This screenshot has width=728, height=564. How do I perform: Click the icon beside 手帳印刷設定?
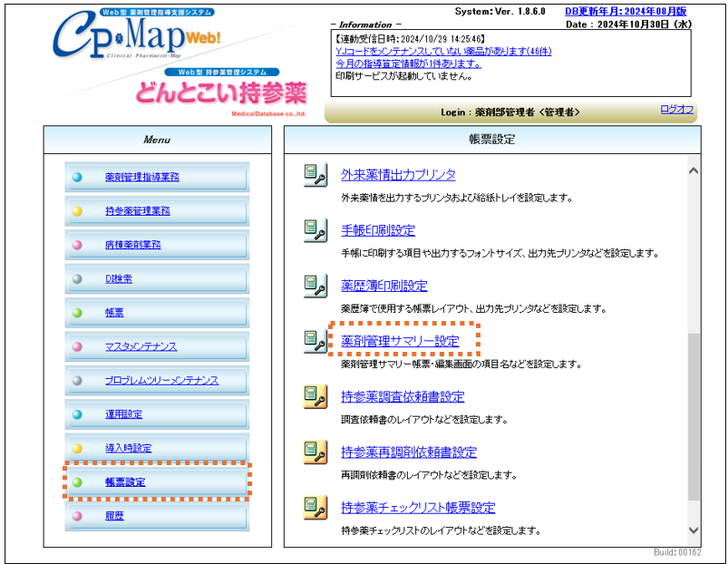315,230
